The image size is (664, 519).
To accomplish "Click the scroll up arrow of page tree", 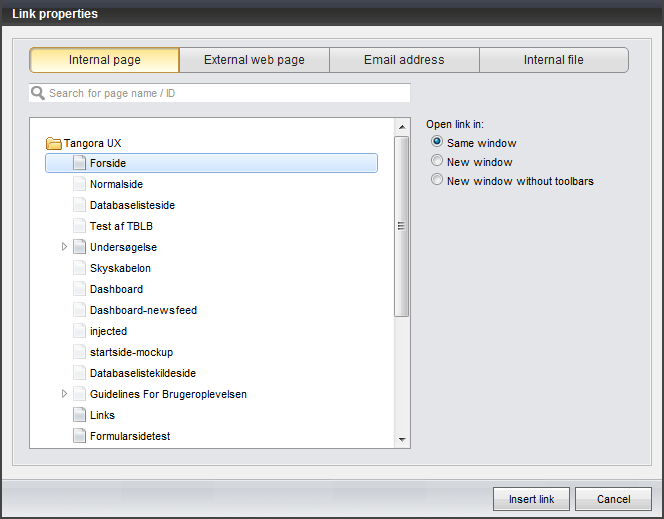I will click(402, 127).
